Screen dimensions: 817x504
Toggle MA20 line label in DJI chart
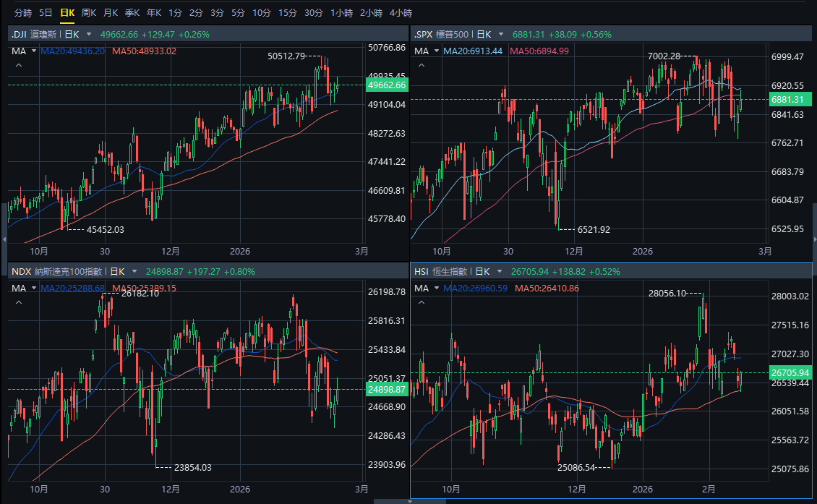(72, 51)
